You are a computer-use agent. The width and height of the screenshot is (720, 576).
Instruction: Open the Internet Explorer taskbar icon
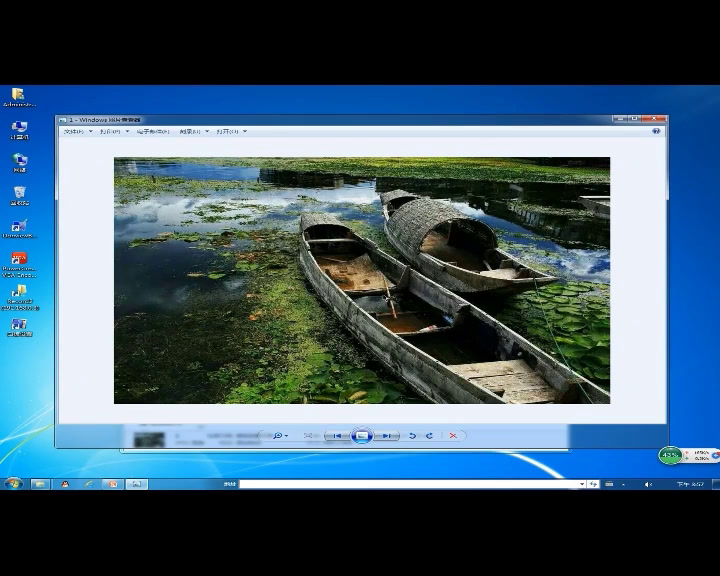point(89,484)
